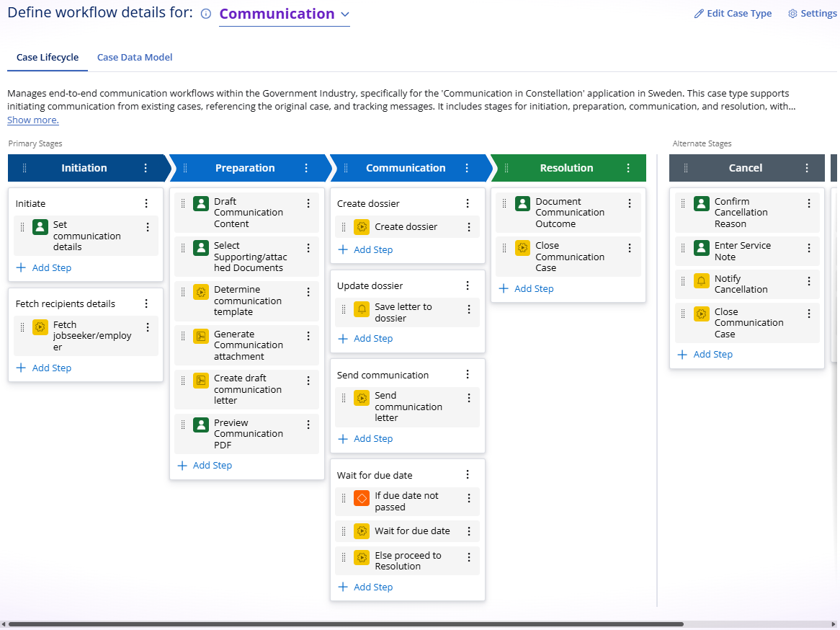Add a step under Send communication

click(x=365, y=438)
